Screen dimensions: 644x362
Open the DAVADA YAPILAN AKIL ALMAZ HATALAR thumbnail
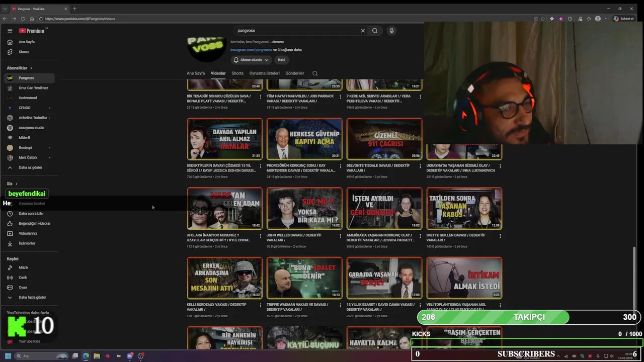[224, 139]
